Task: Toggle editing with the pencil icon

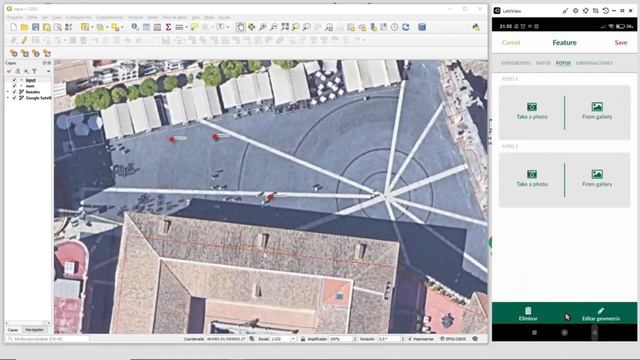Action: tap(24, 40)
